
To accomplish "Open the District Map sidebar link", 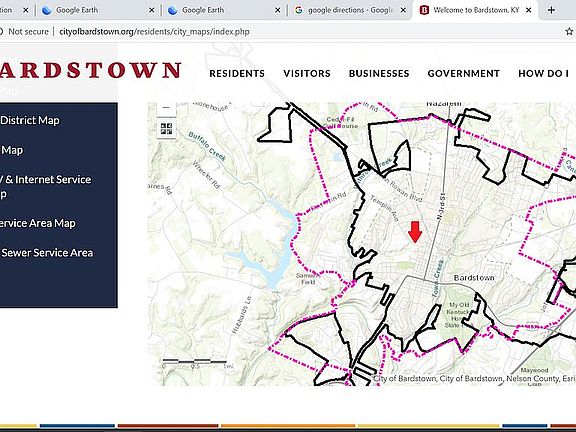I will pos(30,120).
